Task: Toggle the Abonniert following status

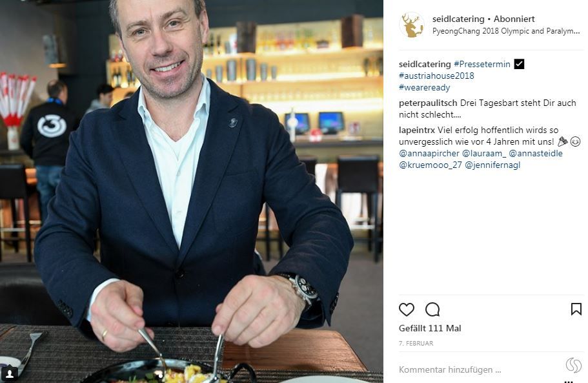Action: [514, 19]
